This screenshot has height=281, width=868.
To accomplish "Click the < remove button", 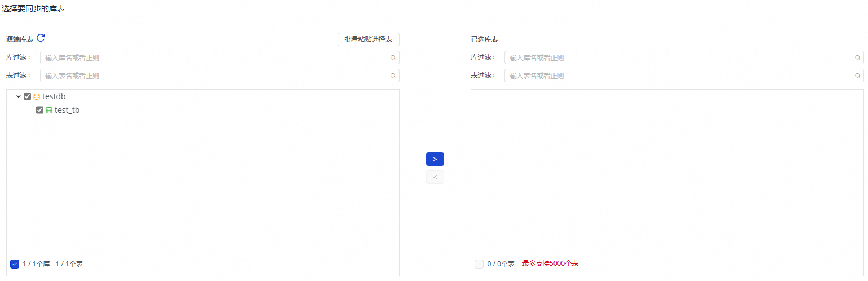I will (435, 177).
